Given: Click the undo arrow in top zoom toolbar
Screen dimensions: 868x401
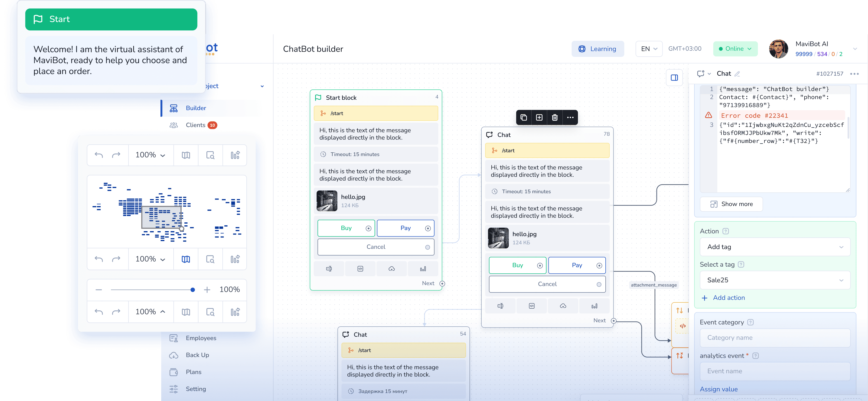Looking at the screenshot, I should pos(99,155).
